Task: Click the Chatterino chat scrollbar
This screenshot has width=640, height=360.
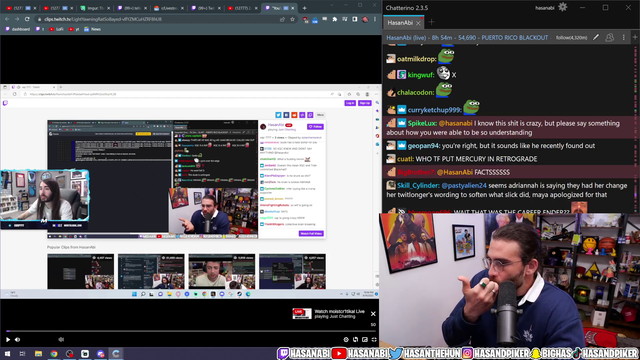Action: [636, 129]
